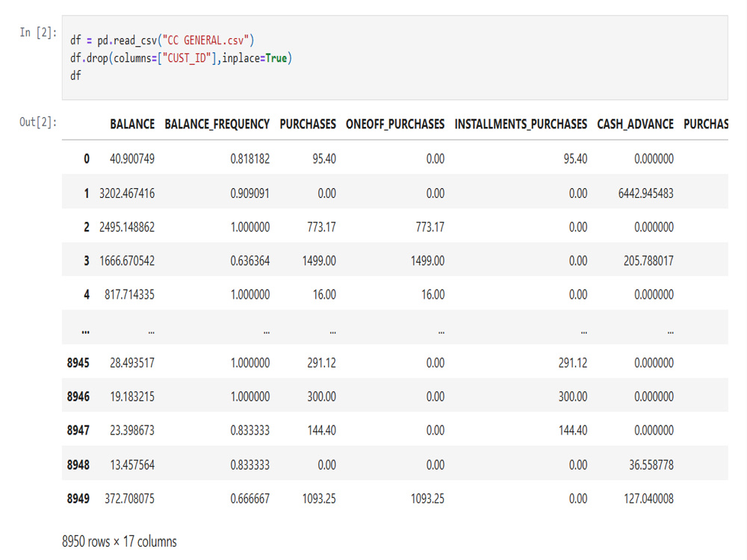This screenshot has height=560, width=747.
Task: Click the CASH_ADVANCE column header
Action: coord(635,124)
